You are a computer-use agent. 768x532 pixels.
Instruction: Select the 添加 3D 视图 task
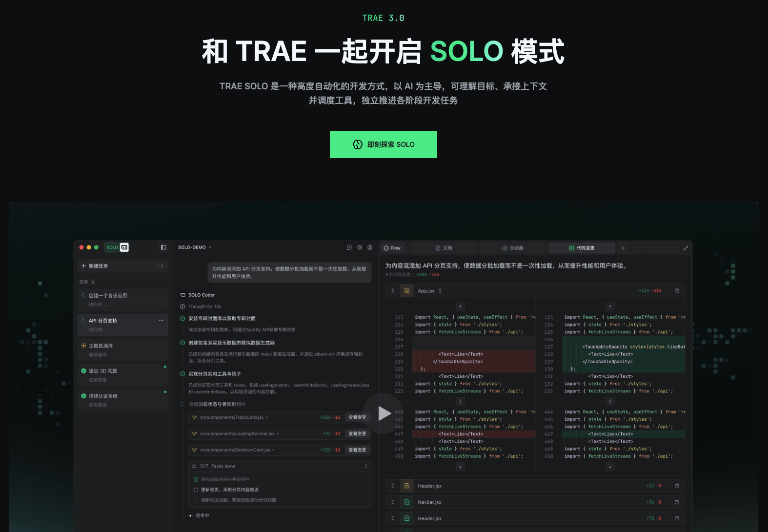pyautogui.click(x=122, y=375)
